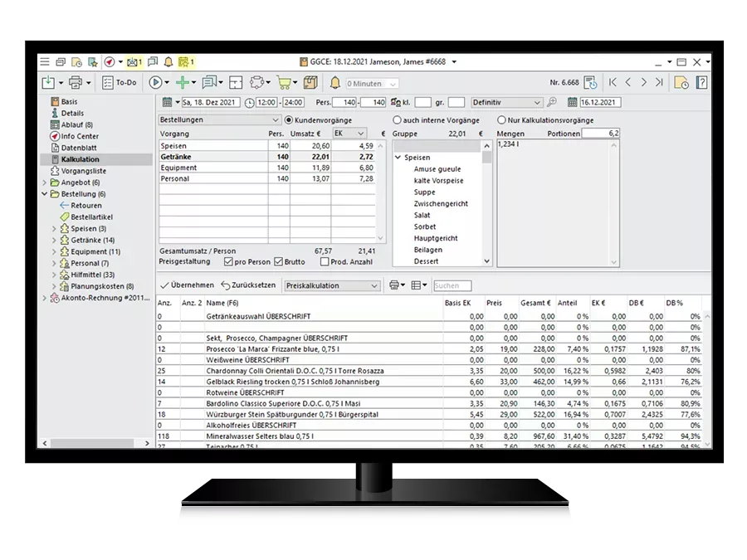Screen dimensions: 747x560
Task: Go to the next record arrow
Action: [643, 82]
